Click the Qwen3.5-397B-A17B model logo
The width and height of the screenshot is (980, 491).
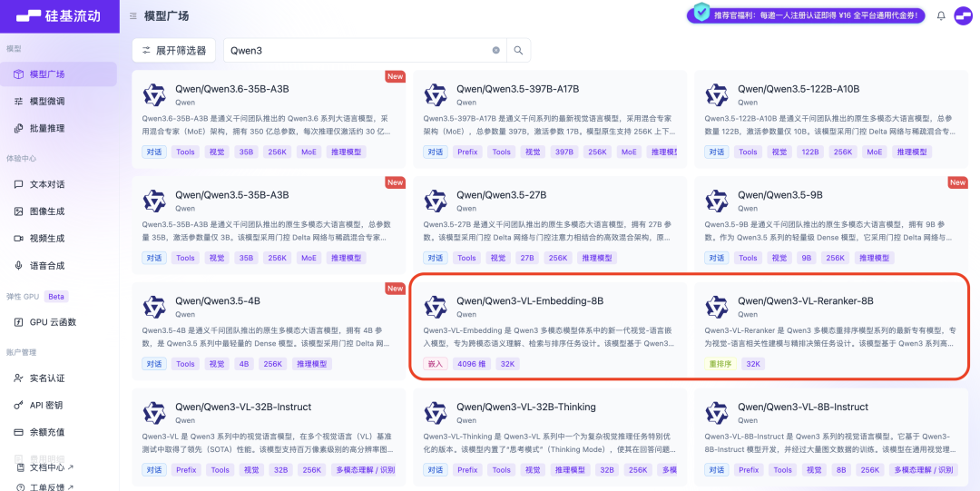click(436, 94)
